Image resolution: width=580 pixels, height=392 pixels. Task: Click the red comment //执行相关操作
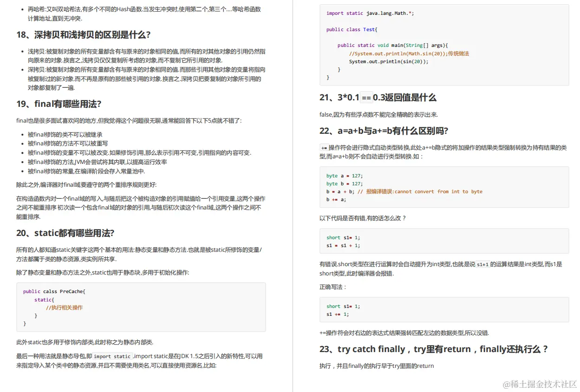[64, 307]
